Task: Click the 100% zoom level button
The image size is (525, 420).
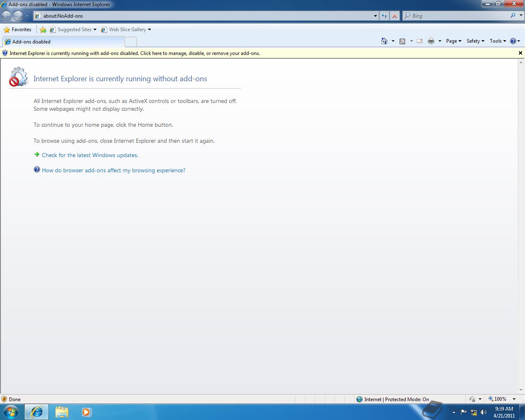Action: pos(497,399)
